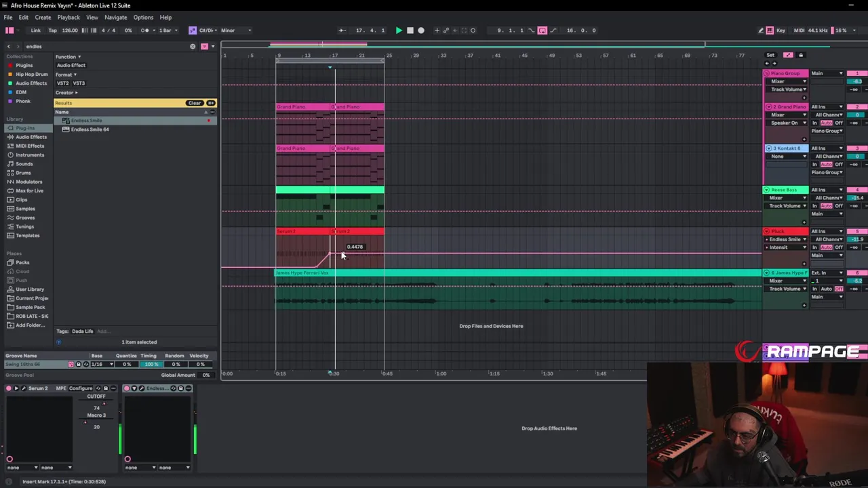Image resolution: width=868 pixels, height=488 pixels.
Task: Expand the Function filter
Action: 68,56
